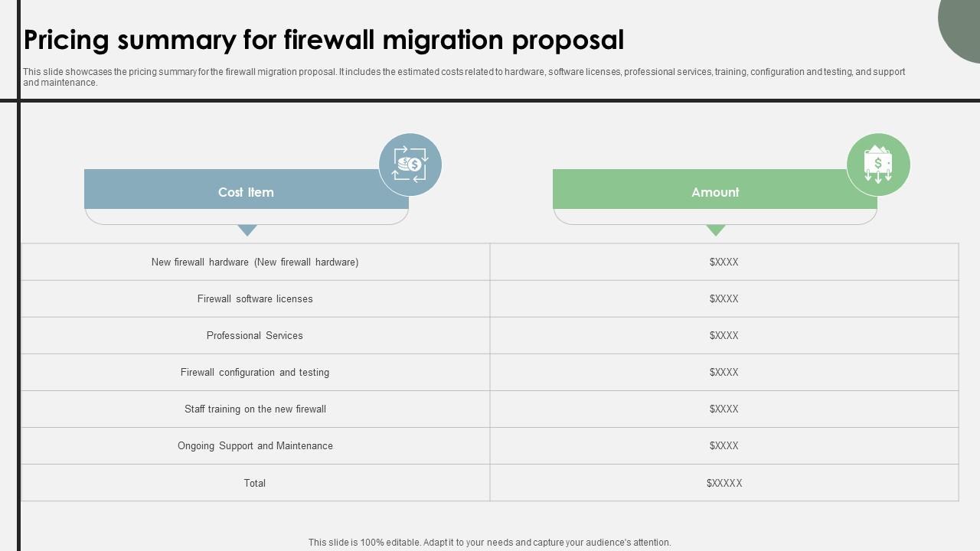Click the Professional Services cell

(255, 335)
